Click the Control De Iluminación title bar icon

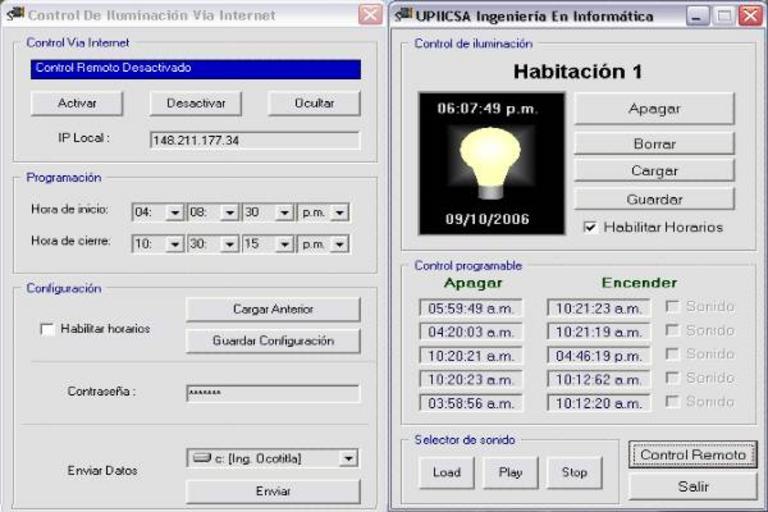pyautogui.click(x=15, y=15)
